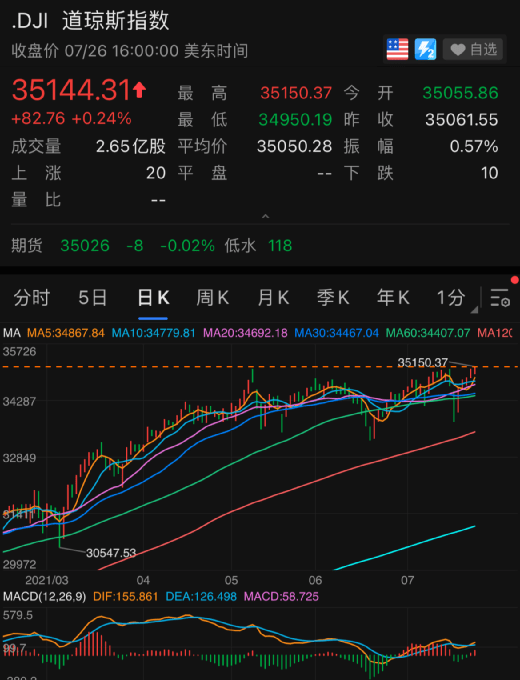Screen dimensions: 520x680
Task: Tap the 低水 118 value
Action: 280,246
